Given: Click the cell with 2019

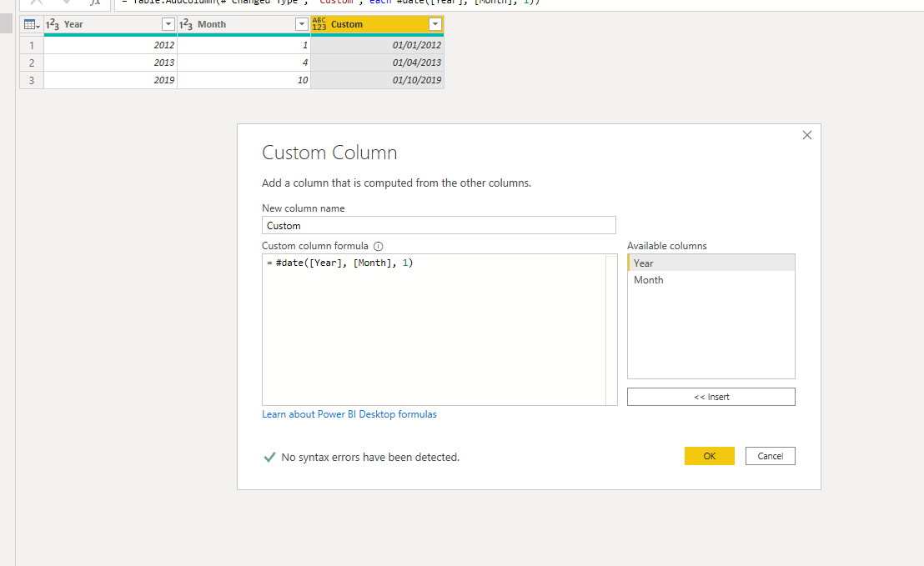Looking at the screenshot, I should [x=110, y=80].
